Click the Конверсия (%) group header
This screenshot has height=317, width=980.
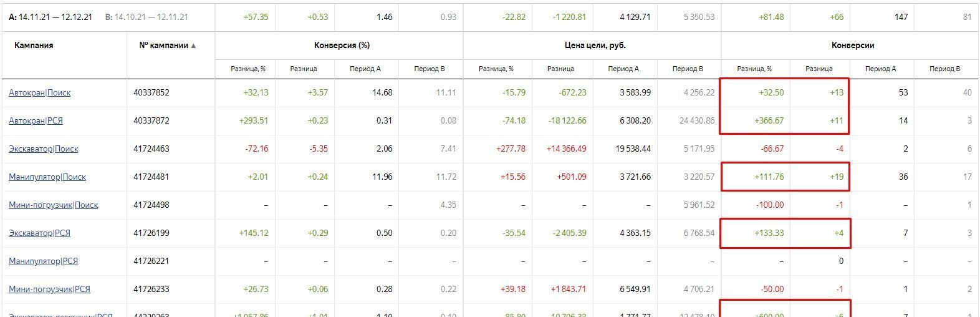click(x=342, y=46)
